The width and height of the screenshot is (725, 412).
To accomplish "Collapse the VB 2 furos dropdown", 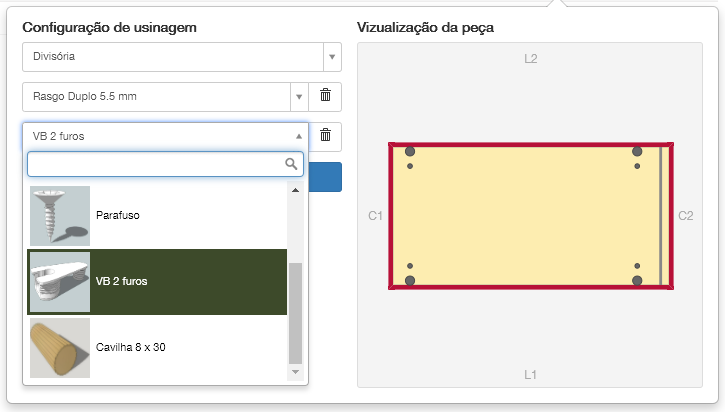I will tap(298, 136).
